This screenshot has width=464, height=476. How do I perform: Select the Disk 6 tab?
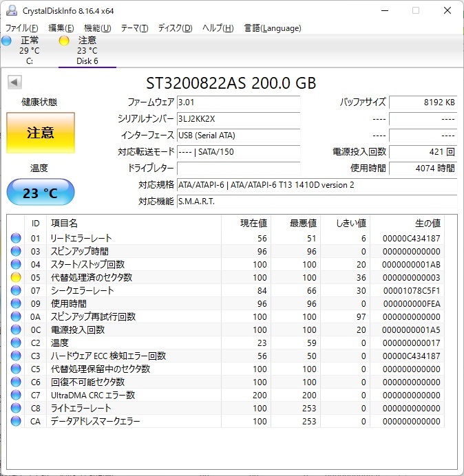tap(87, 50)
